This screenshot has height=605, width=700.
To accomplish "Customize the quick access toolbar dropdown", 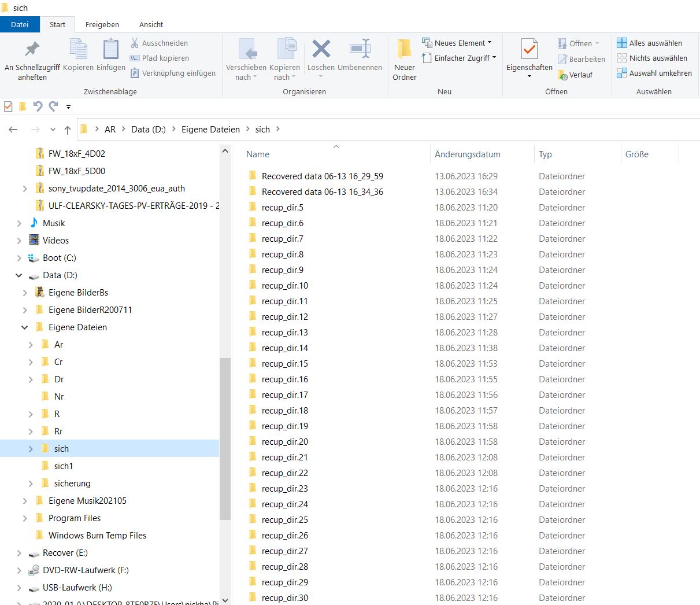I will (x=68, y=107).
